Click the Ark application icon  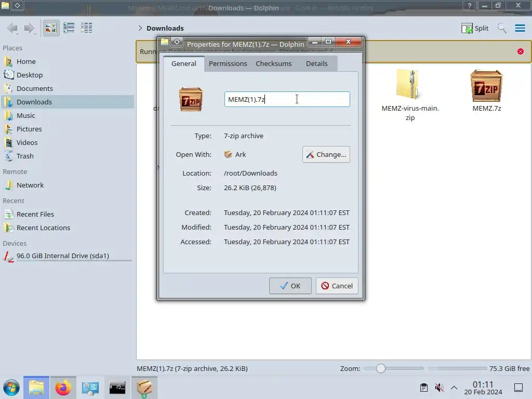coord(228,154)
